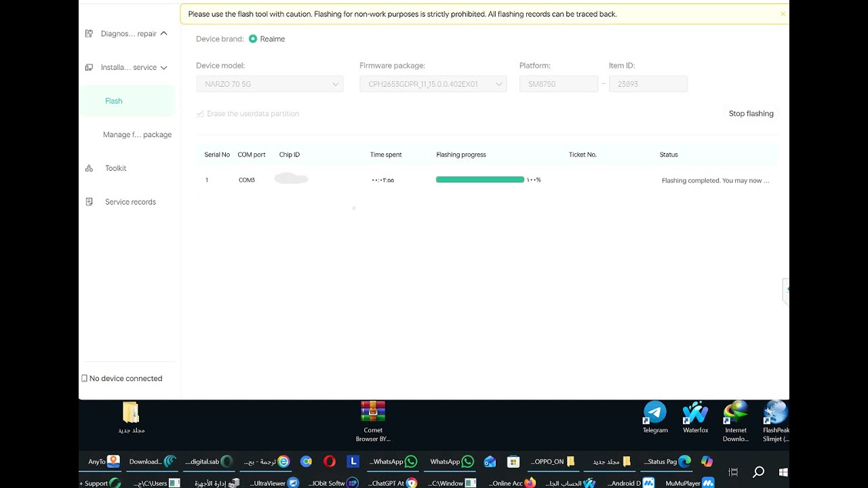This screenshot has height=488, width=868.
Task: Switch to ChatGPT Chrome window in taskbar
Action: click(392, 483)
